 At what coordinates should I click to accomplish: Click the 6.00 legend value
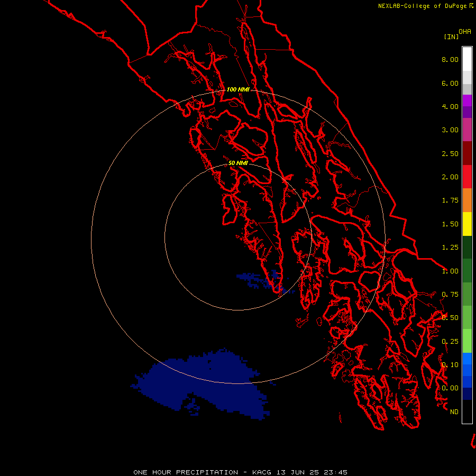450,83
